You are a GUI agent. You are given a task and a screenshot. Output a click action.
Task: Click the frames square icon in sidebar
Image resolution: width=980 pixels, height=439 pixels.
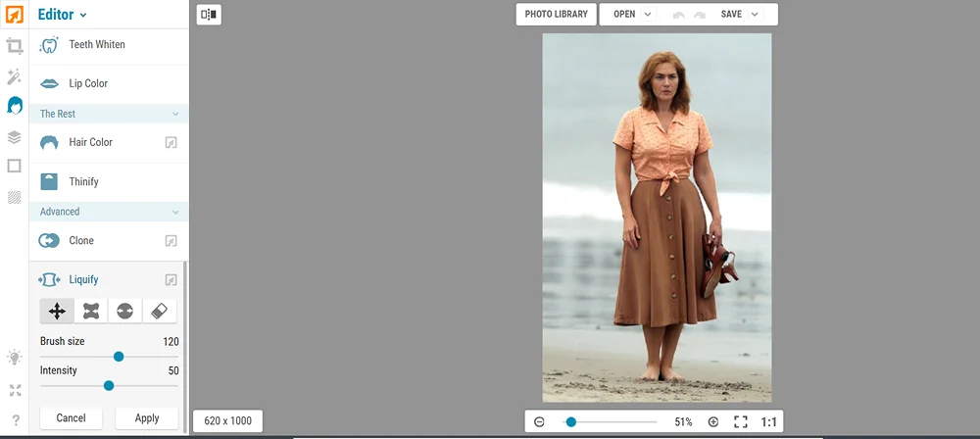click(x=15, y=166)
